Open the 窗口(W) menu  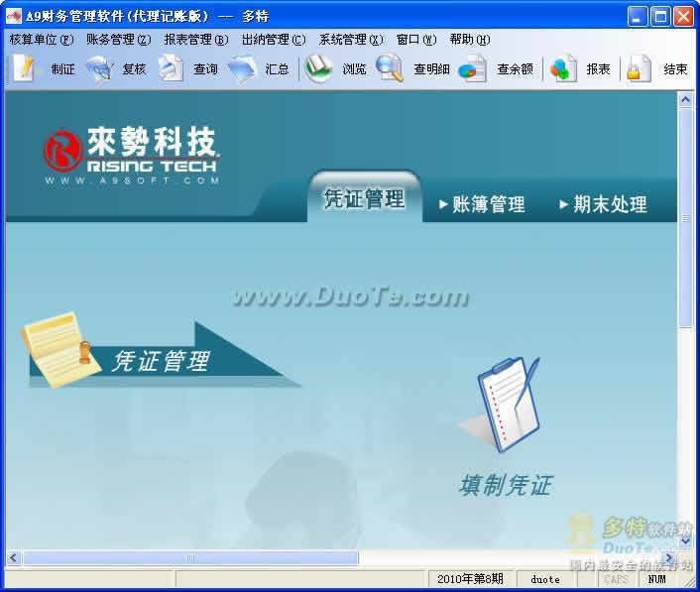[x=416, y=40]
